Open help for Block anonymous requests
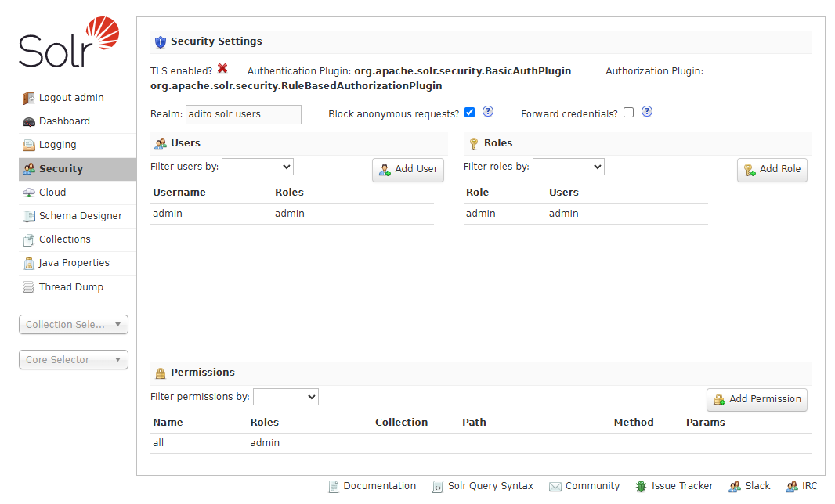 tap(487, 112)
